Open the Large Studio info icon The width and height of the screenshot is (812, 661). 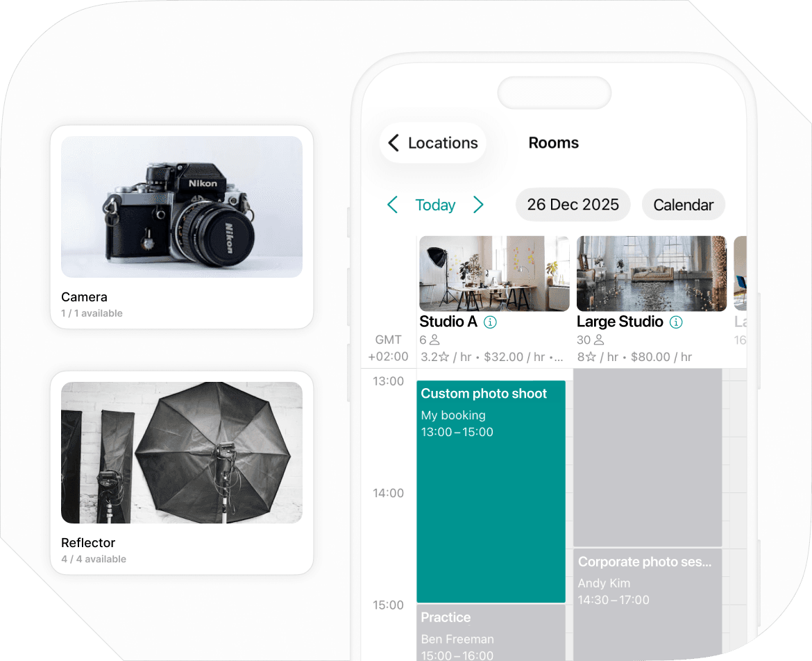pos(675,321)
